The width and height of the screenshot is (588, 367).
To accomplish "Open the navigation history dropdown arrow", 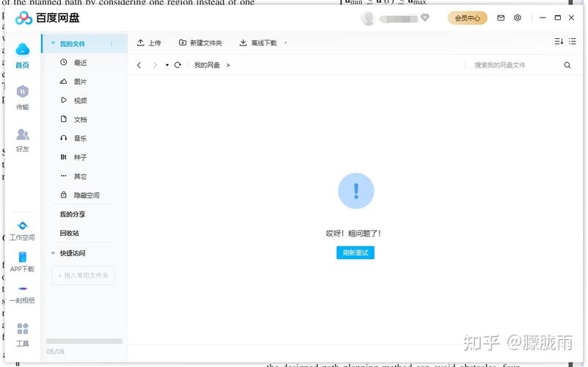I will 167,65.
